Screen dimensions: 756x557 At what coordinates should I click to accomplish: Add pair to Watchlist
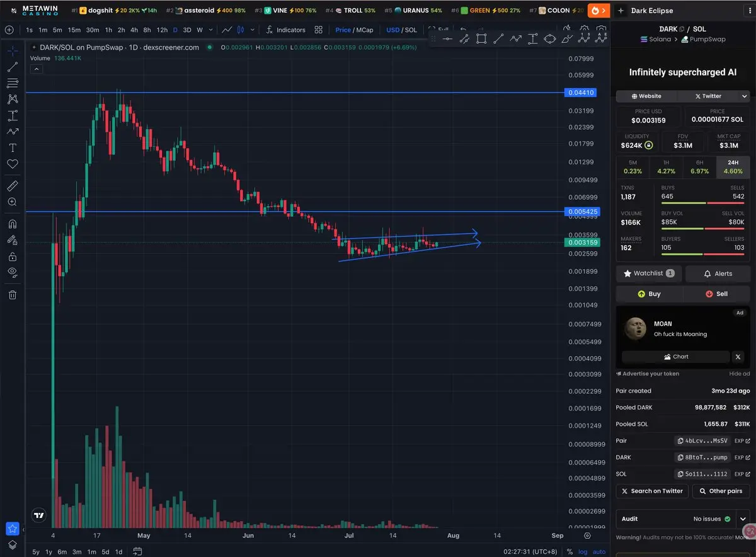tap(648, 273)
